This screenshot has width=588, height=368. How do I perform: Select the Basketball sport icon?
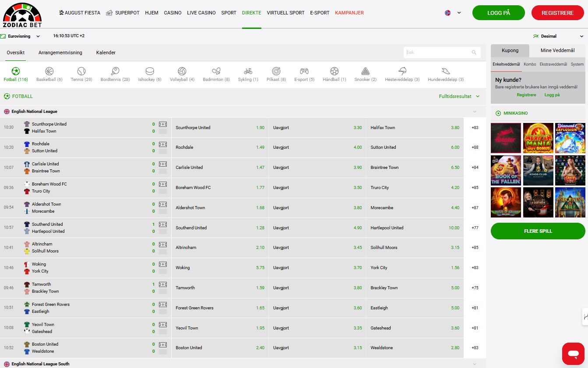pos(49,71)
